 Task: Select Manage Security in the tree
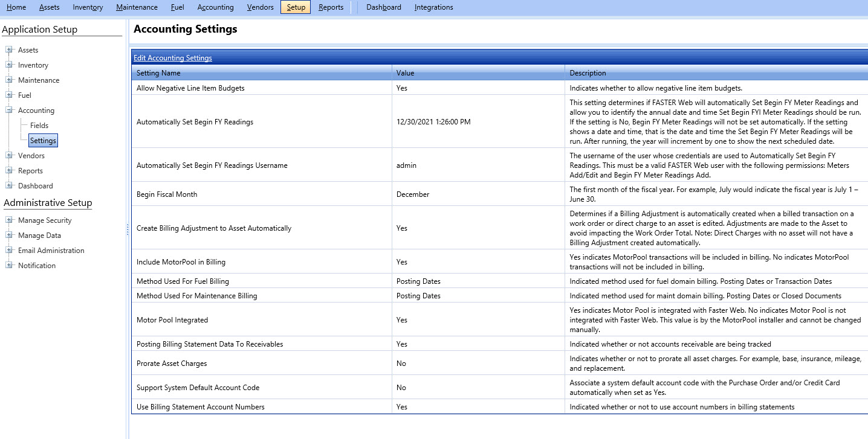point(45,220)
